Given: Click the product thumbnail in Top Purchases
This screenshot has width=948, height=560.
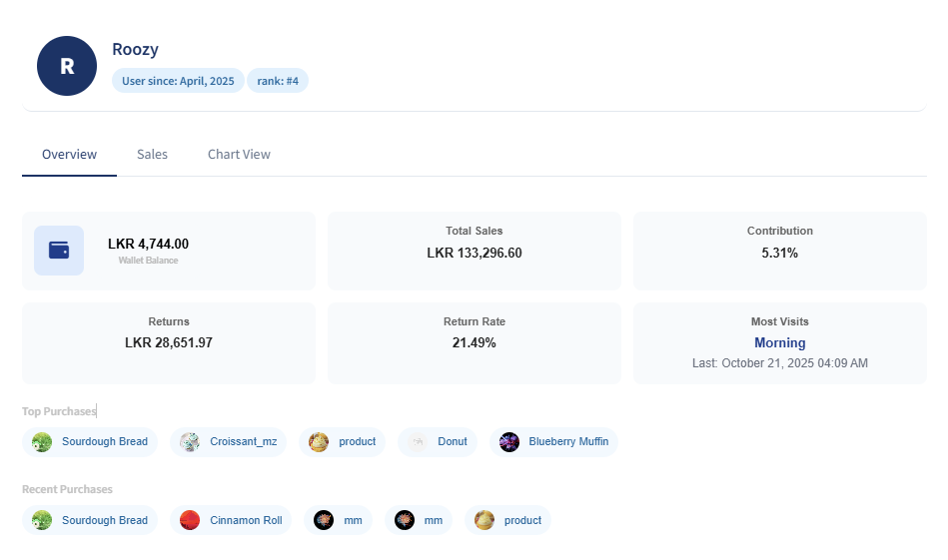Looking at the screenshot, I should (x=319, y=442).
